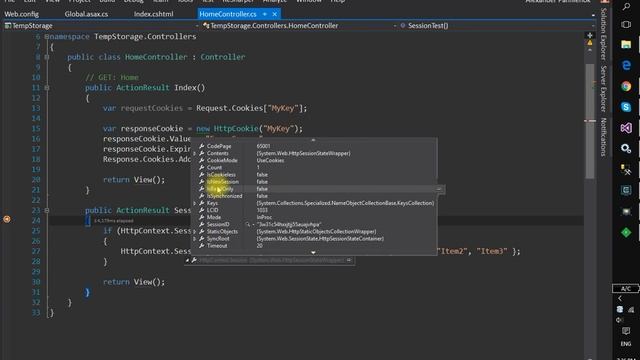Viewport: 640px width, 360px height.
Task: Pin the HttpContext.Session data tip
Action: 349,260
